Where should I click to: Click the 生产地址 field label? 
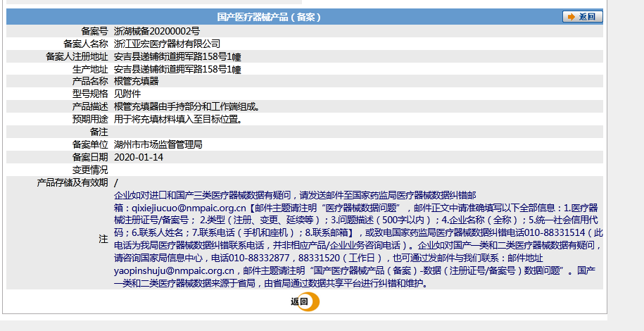click(x=90, y=69)
